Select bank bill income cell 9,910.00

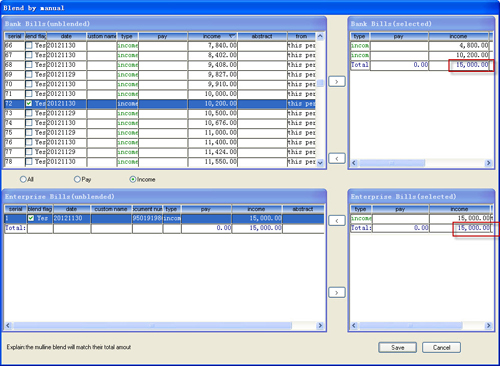pos(213,84)
